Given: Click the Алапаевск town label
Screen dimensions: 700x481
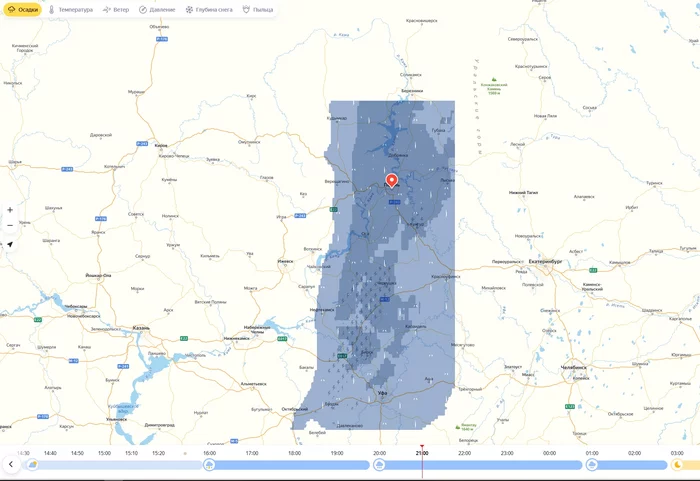Looking at the screenshot, I should click(x=584, y=197).
